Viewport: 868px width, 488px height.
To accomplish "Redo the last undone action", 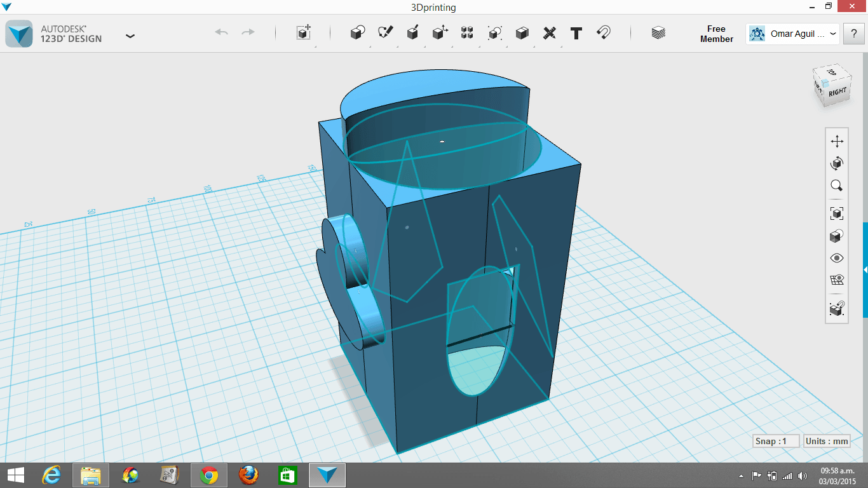I will (x=248, y=32).
